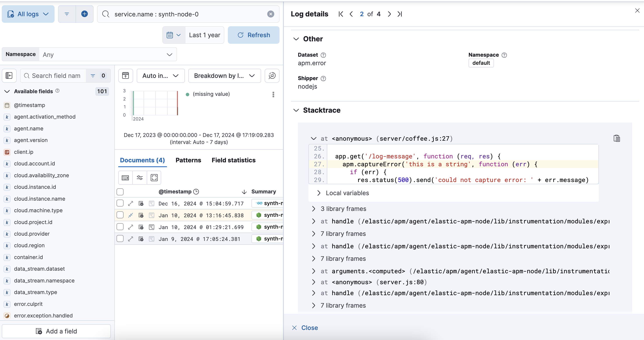644x340 pixels.
Task: Click the default namespace badge
Action: pos(481,63)
